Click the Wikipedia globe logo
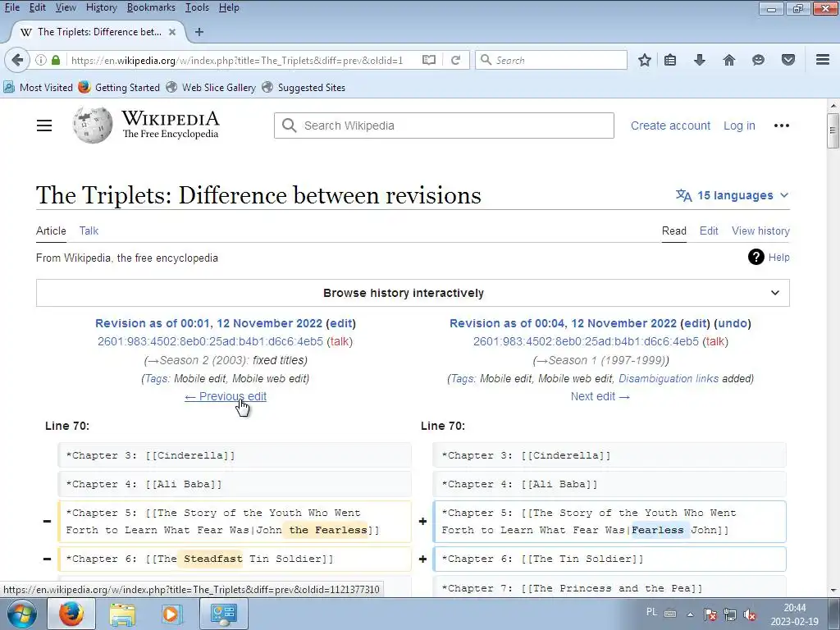 coord(93,126)
